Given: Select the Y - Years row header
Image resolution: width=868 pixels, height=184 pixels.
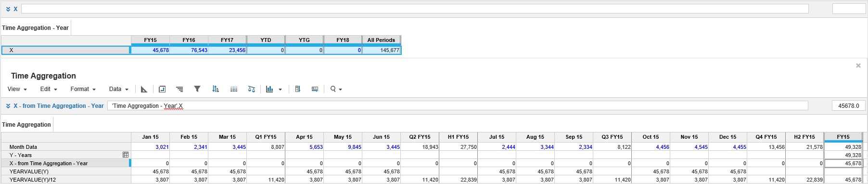Looking at the screenshot, I should coord(65,155).
